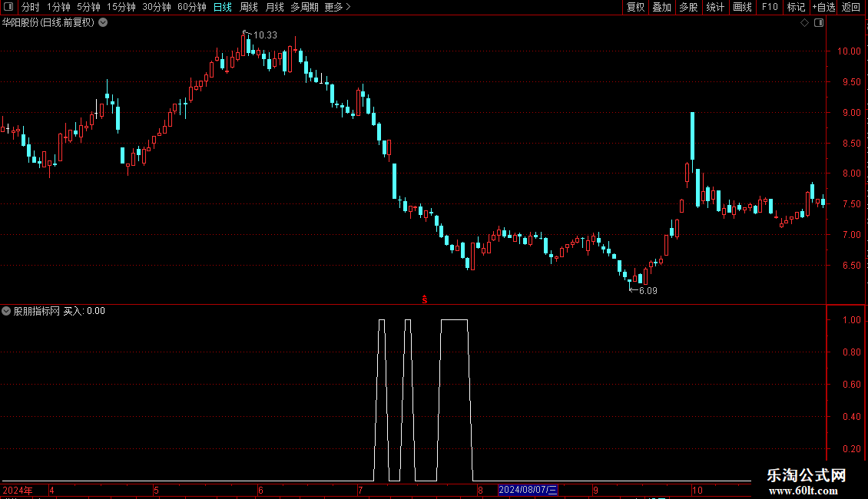Screen dimensions: 868x499
Task: Open the 多股 multi-stock view
Action: 688,7
